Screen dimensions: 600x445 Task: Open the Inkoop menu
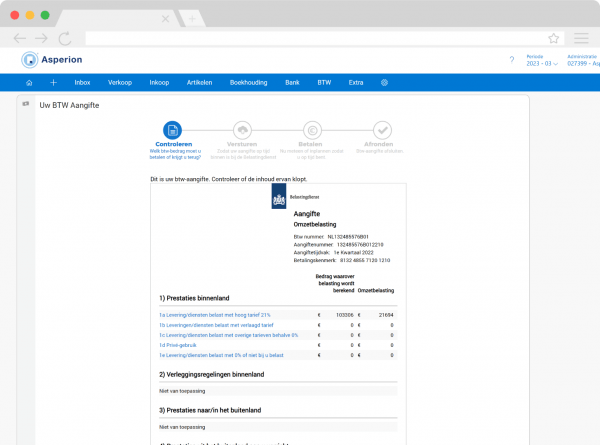159,83
